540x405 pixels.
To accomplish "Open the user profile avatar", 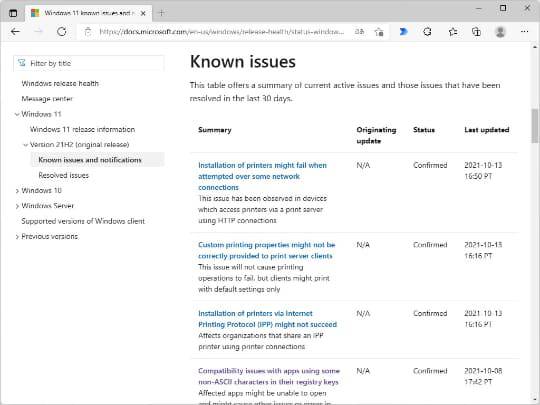I will point(500,32).
